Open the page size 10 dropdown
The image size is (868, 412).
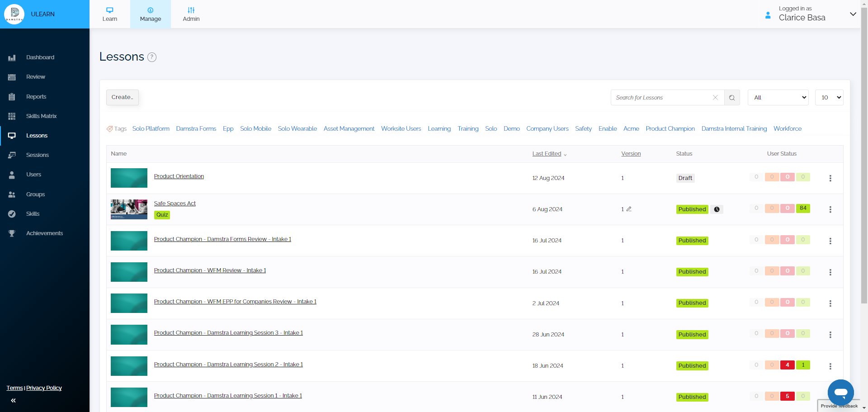tap(829, 98)
